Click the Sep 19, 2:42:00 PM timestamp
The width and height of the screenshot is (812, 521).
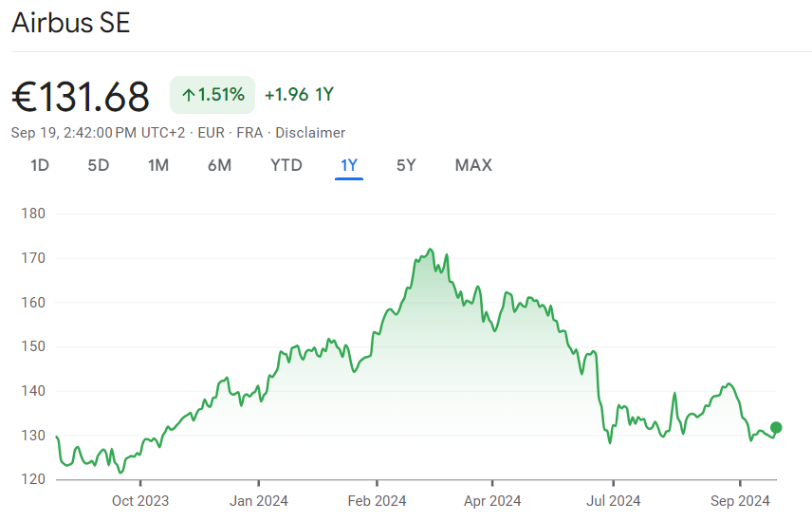tap(98, 133)
